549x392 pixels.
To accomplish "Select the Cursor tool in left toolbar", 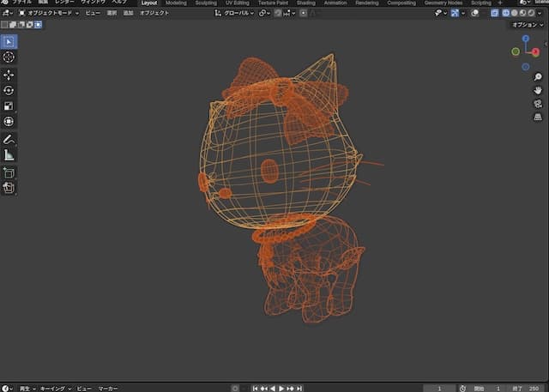I will pos(9,57).
